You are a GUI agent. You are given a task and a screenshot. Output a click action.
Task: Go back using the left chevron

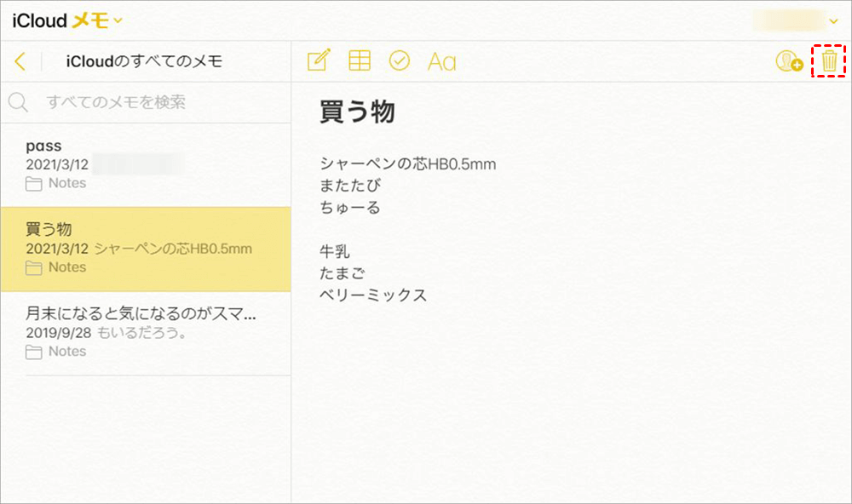pyautogui.click(x=20, y=61)
